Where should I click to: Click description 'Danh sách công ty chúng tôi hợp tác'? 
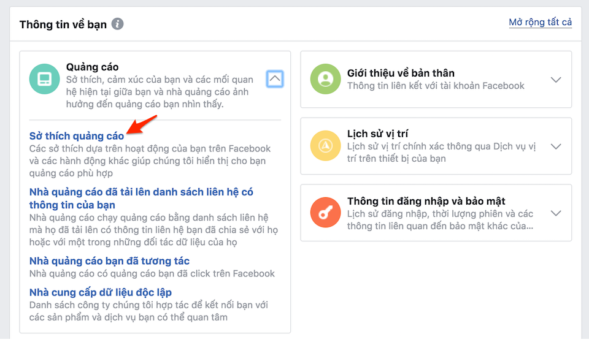click(x=148, y=311)
